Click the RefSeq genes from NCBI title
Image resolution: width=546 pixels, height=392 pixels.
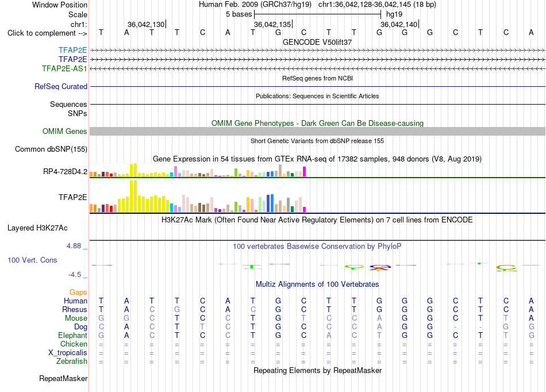[317, 78]
